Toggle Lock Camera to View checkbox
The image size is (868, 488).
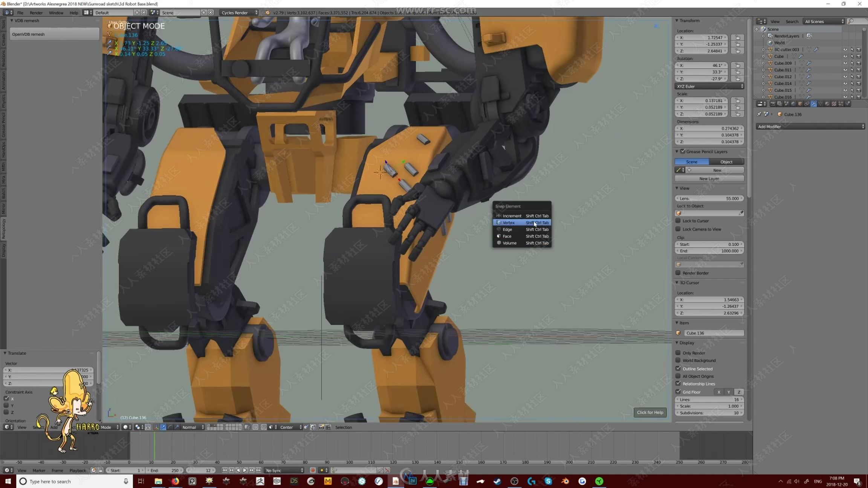coord(678,229)
